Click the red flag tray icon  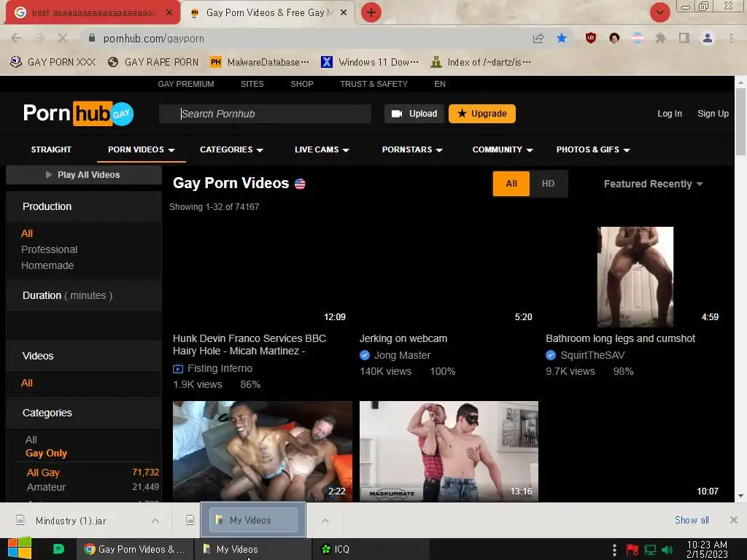632,550
